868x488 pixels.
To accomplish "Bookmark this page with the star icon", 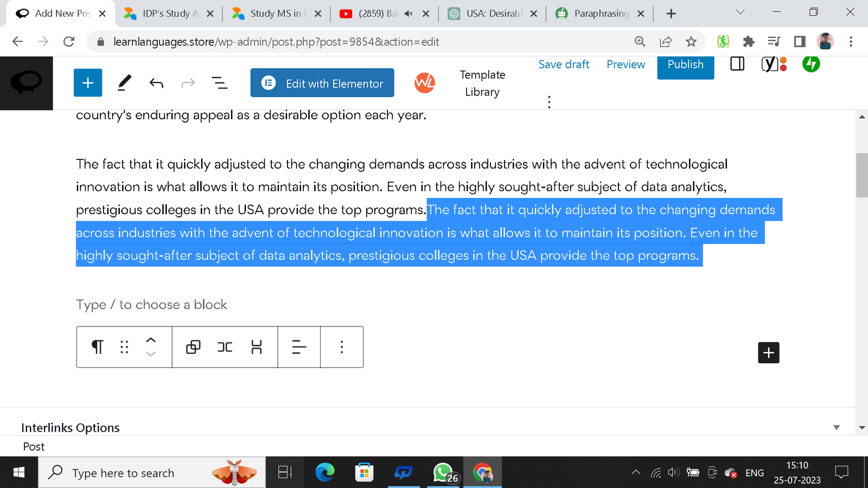I will coord(691,42).
